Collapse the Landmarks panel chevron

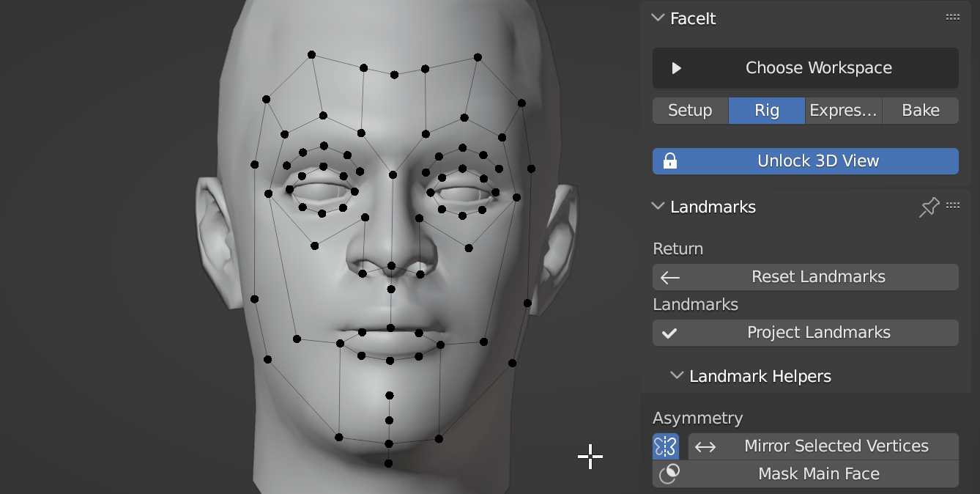tap(658, 207)
